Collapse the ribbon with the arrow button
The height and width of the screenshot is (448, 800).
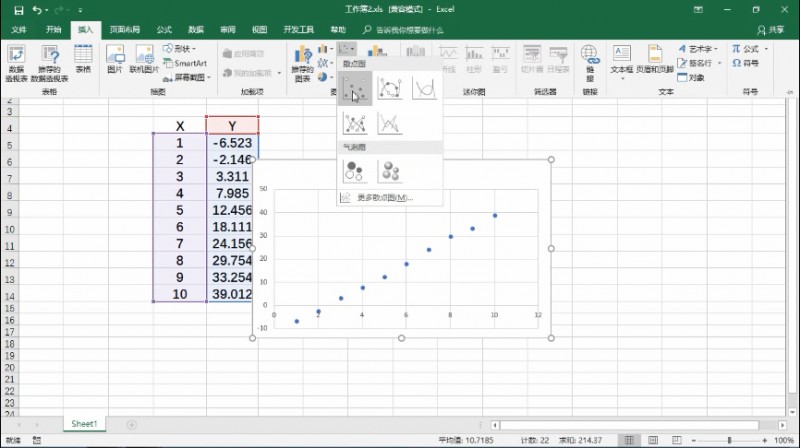[x=790, y=92]
